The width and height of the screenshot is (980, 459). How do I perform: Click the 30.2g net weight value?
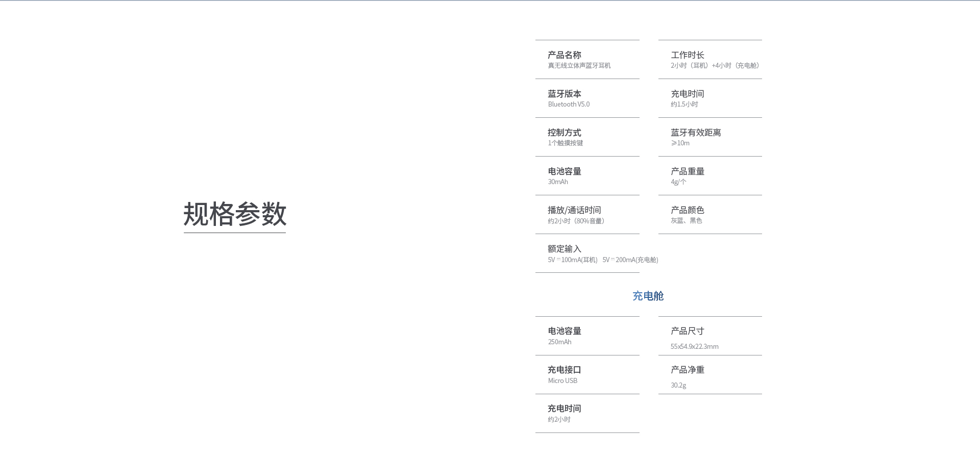click(678, 386)
